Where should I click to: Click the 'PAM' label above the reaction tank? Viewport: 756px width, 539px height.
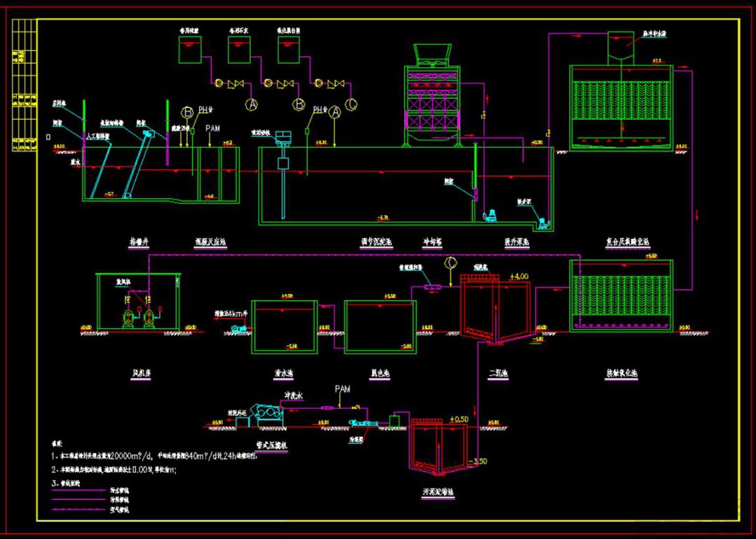click(212, 128)
